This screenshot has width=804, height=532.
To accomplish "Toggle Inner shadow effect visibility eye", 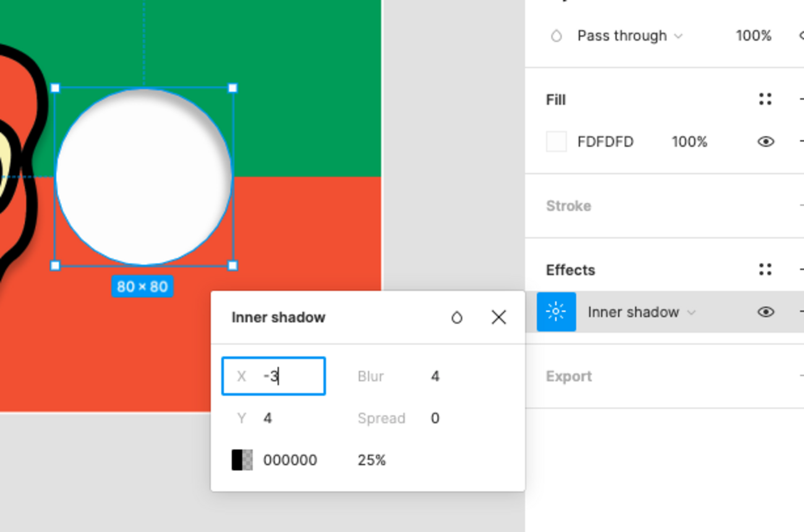I will click(x=766, y=312).
